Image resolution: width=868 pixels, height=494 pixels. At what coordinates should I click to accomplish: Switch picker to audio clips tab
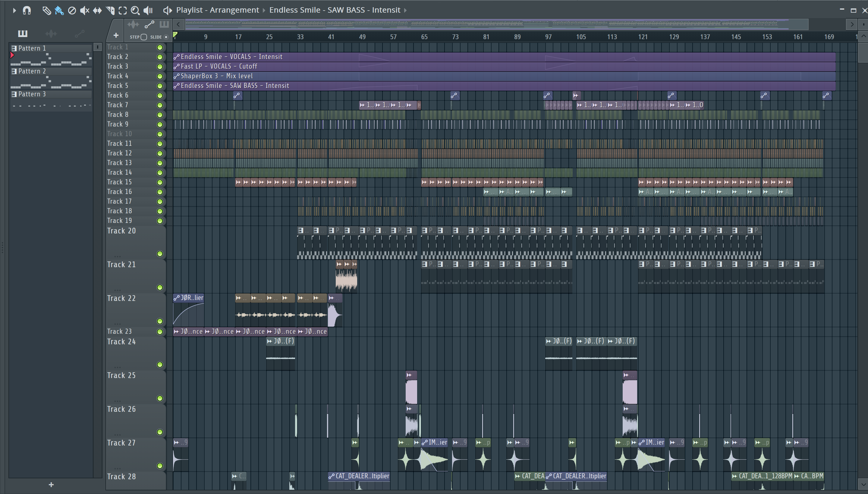point(51,33)
